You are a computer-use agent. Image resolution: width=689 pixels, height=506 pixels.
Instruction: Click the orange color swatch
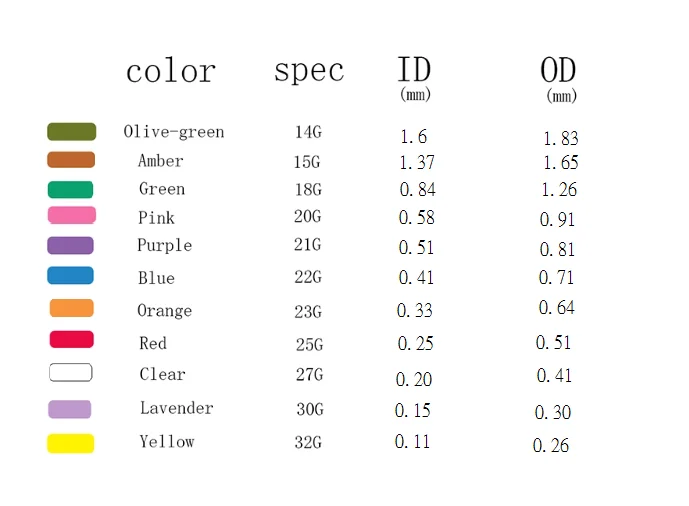coord(71,308)
